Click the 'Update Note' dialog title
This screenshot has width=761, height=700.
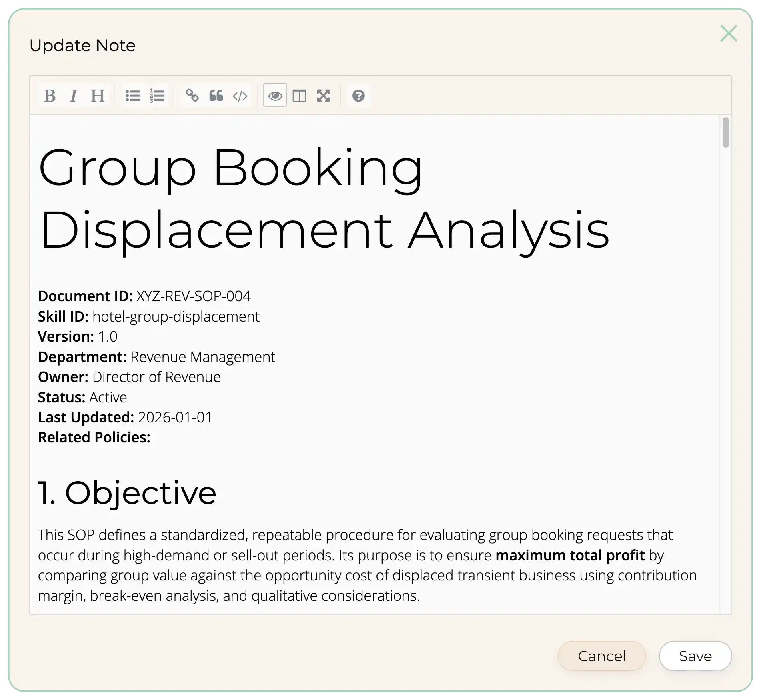point(83,45)
